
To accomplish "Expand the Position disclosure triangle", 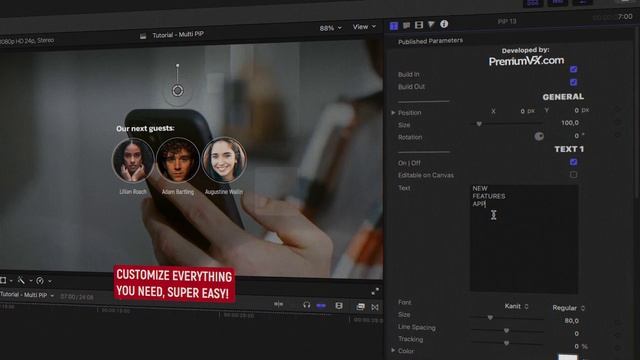I will [x=393, y=112].
